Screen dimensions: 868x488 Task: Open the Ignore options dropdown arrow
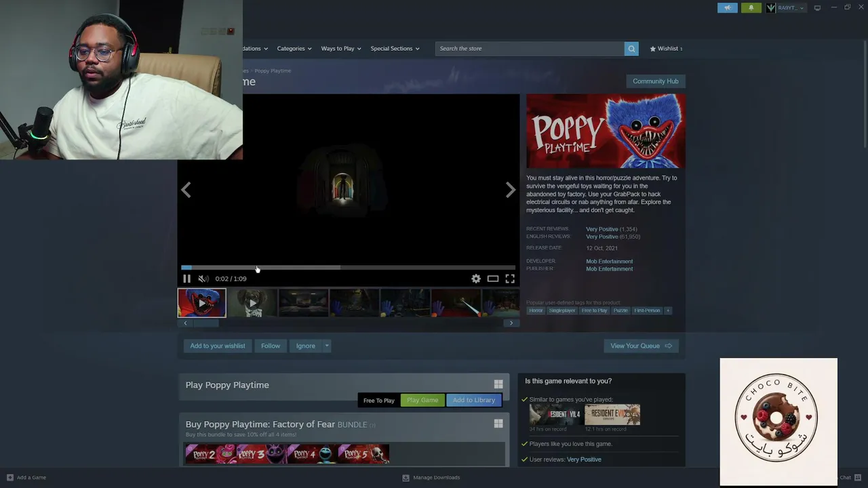(327, 346)
